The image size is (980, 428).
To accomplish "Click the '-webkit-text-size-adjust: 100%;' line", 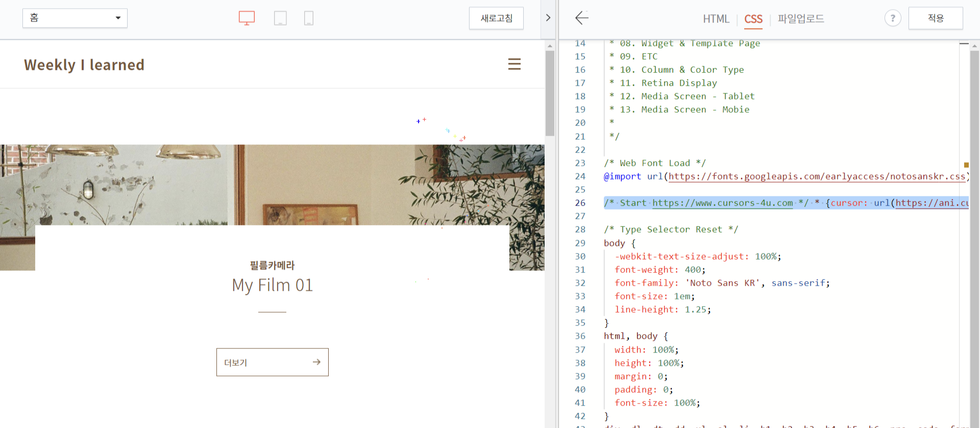I will click(698, 257).
